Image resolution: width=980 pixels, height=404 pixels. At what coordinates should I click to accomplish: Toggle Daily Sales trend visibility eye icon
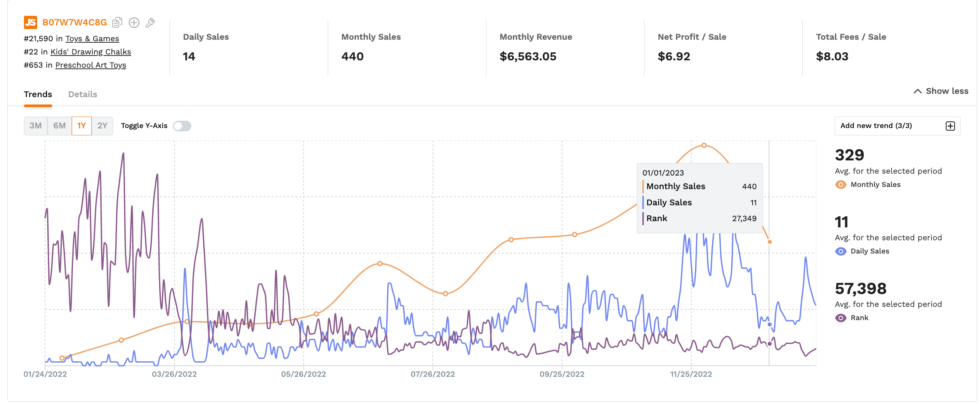pos(840,251)
